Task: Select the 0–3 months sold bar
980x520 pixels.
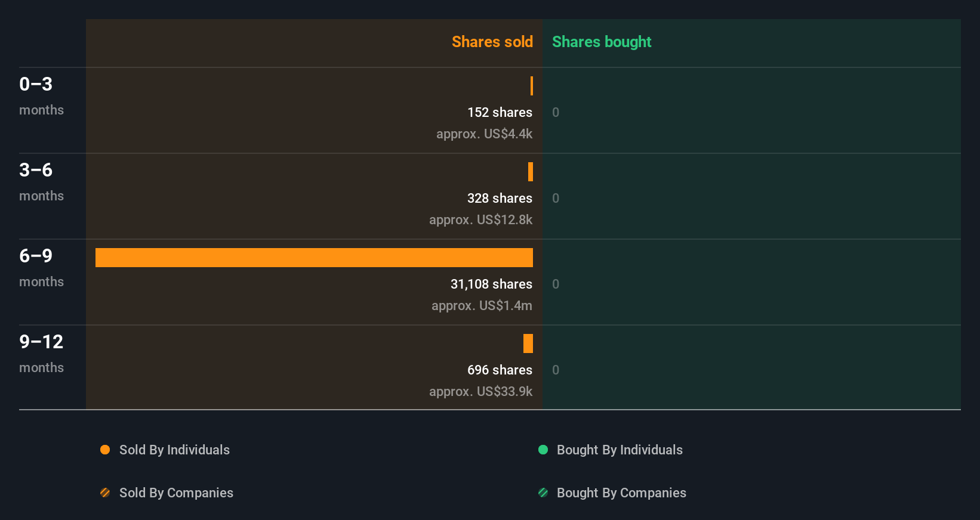Action: [532, 86]
